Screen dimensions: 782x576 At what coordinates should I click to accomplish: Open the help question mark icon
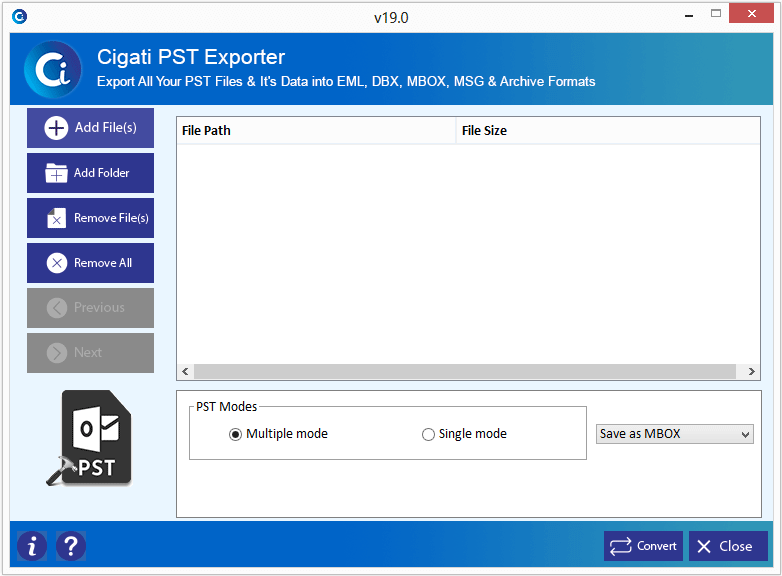coord(71,546)
